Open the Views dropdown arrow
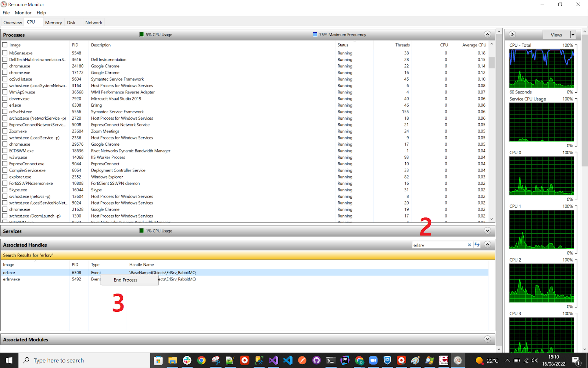This screenshot has width=588, height=368. coord(573,35)
